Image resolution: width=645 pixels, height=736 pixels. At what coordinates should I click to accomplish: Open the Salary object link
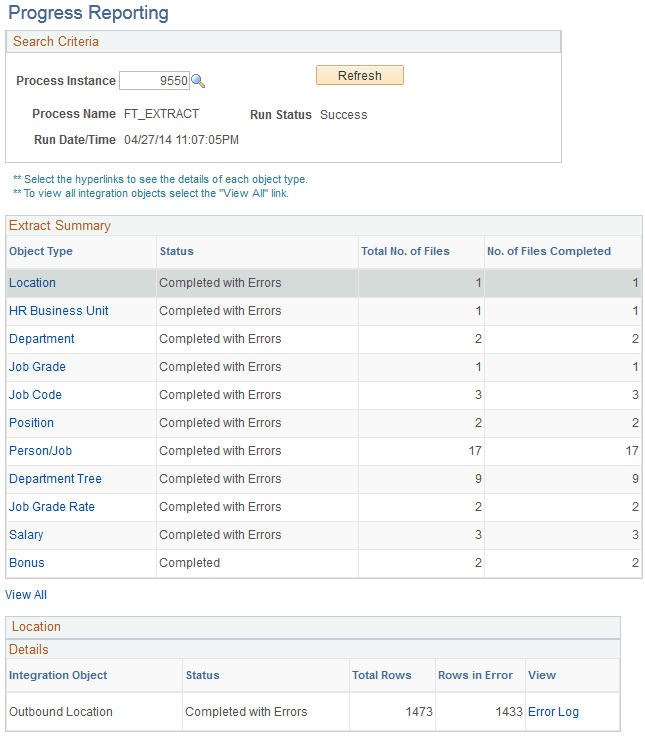(26, 535)
